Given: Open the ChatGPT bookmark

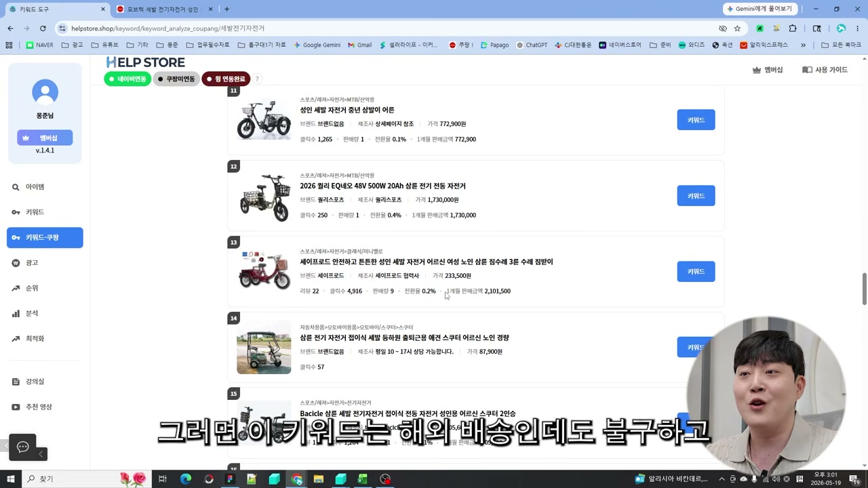Looking at the screenshot, I should pyautogui.click(x=531, y=45).
